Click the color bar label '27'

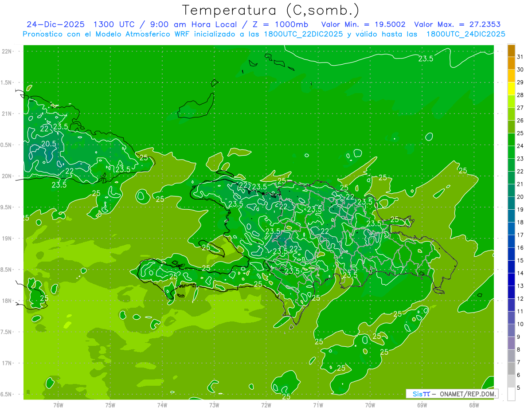[x=520, y=107]
